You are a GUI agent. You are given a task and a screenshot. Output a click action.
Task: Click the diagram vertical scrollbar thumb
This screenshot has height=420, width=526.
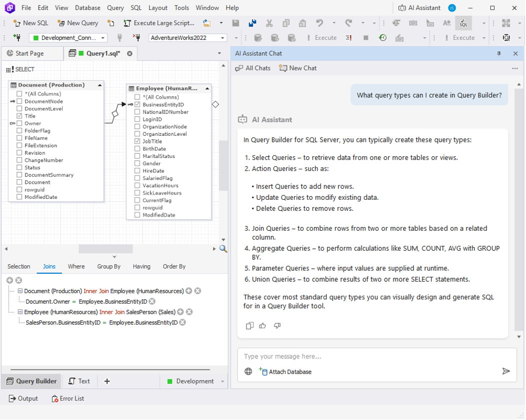tap(223, 166)
